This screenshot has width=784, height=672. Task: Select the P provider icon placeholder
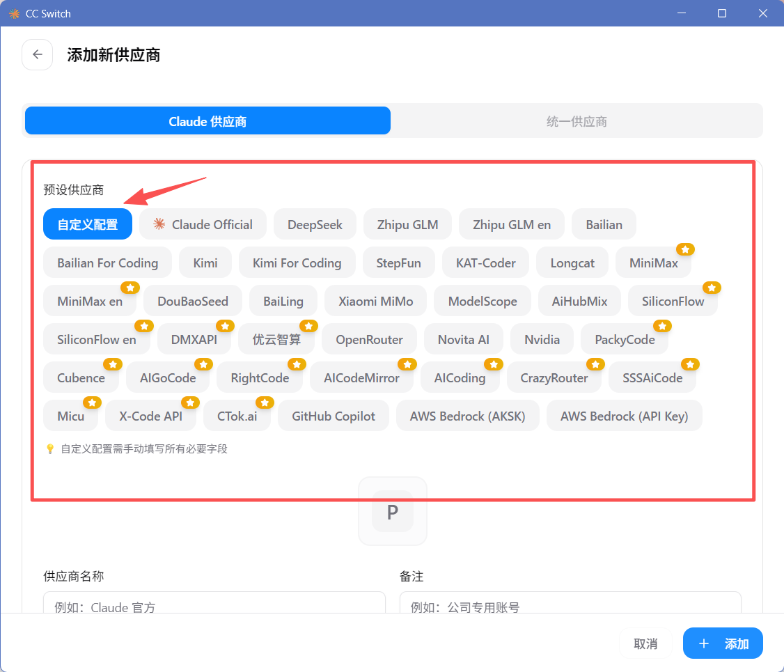393,511
